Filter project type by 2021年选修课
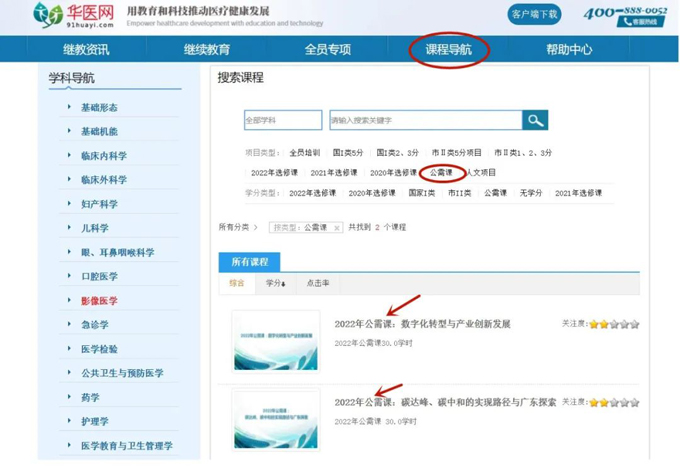The height and width of the screenshot is (475, 680). click(x=333, y=173)
